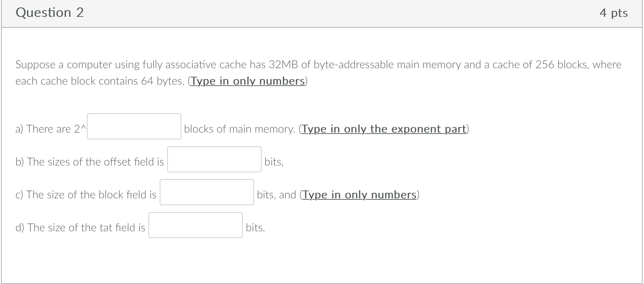Select the part c question text
Screen dimensions: 644x284
(x=86, y=195)
